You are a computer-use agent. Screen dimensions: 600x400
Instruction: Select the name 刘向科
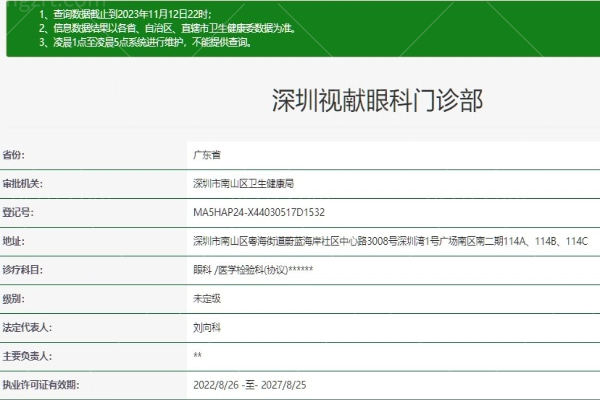click(x=207, y=327)
